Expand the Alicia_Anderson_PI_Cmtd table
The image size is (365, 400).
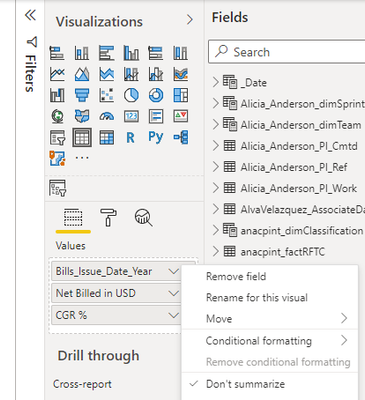[216, 146]
